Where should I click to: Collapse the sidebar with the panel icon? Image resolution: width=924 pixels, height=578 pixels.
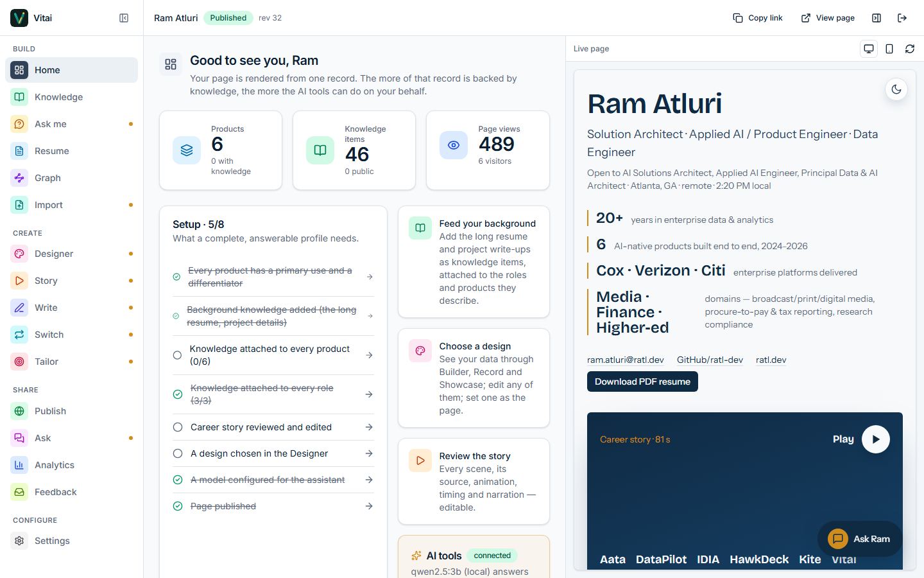(124, 18)
